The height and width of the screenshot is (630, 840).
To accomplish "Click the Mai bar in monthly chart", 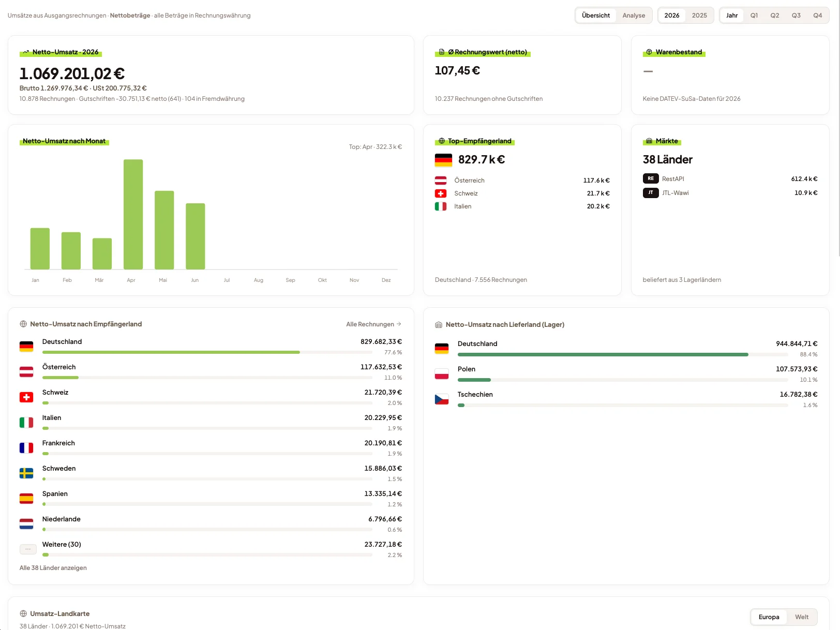I will 164,230.
